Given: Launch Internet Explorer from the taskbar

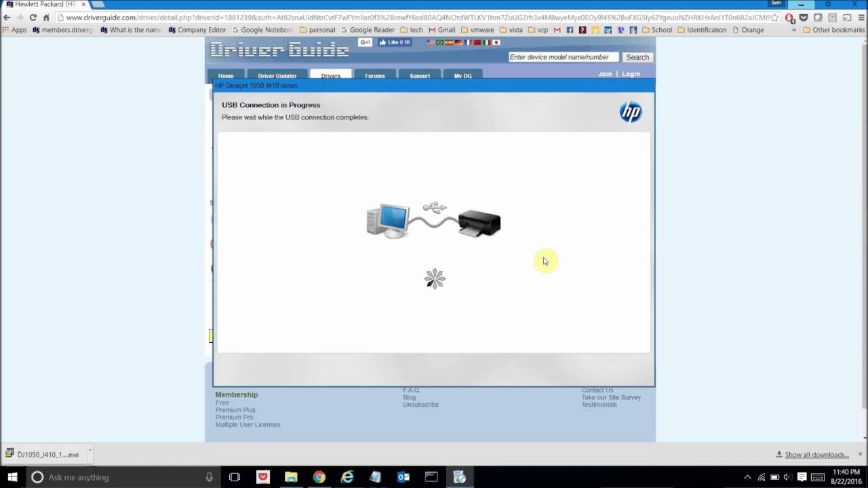Looking at the screenshot, I should coord(347,477).
